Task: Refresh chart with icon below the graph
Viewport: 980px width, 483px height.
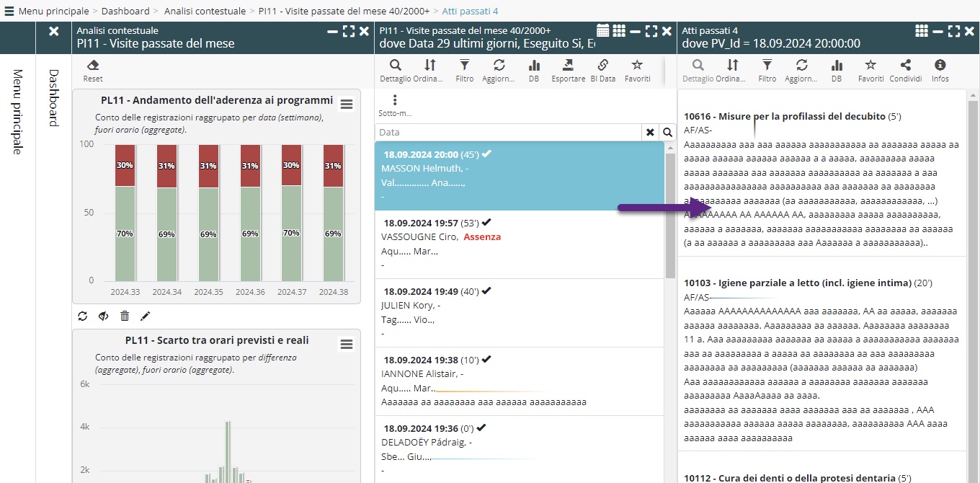Action: pos(83,316)
